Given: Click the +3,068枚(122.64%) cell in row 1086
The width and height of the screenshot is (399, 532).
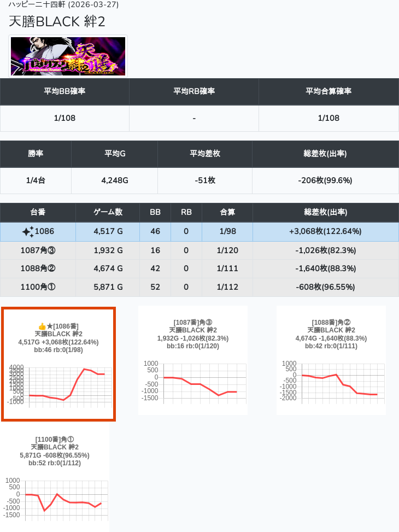Looking at the screenshot, I should pos(325,231).
